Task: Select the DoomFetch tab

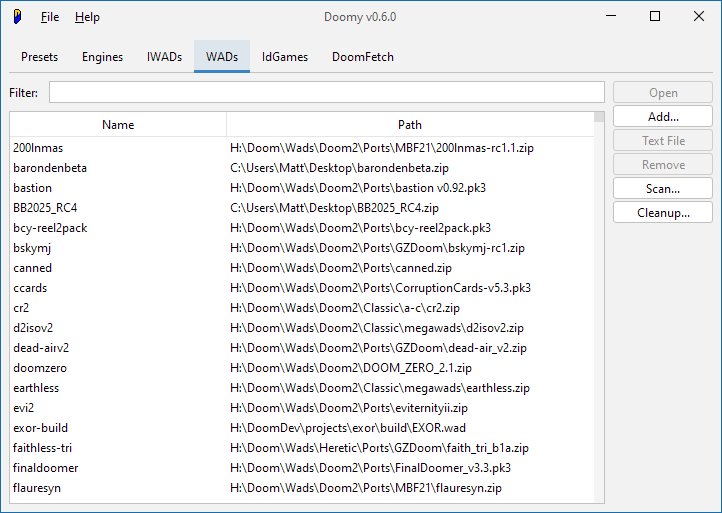Action: point(362,57)
